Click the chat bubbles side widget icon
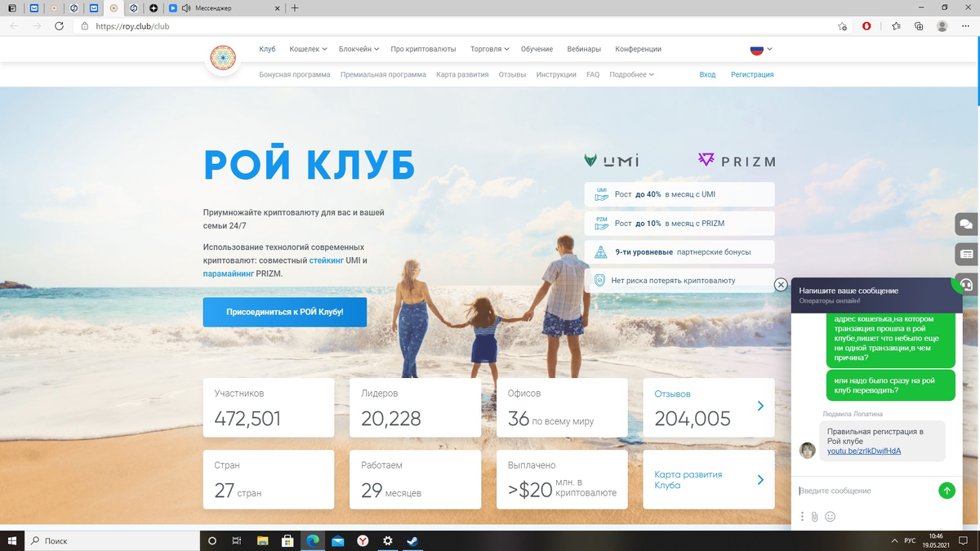Viewport: 980px width, 551px height. 967,224
